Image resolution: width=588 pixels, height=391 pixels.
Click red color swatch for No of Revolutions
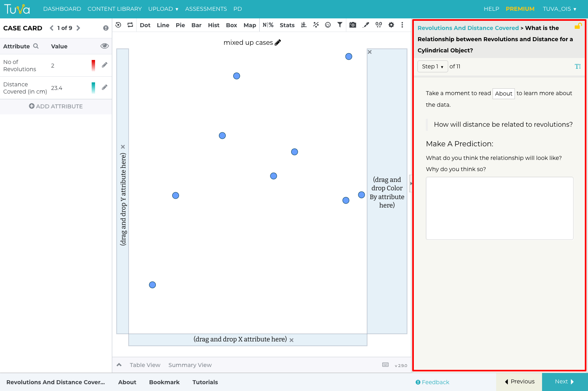coord(93,65)
